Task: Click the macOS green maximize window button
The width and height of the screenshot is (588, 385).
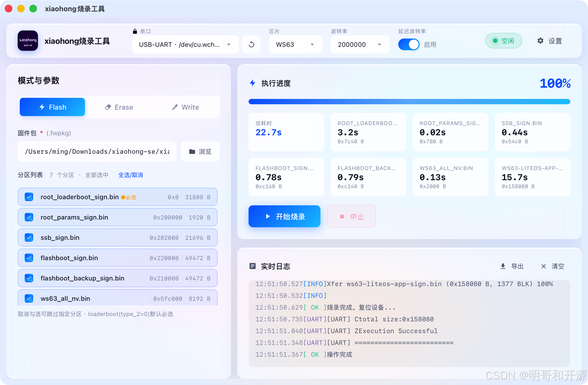Action: (33, 9)
